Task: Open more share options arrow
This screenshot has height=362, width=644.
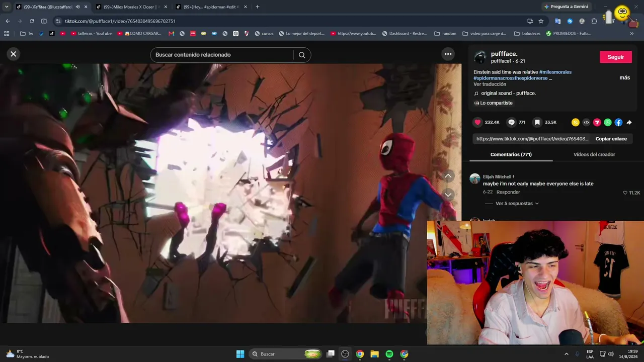Action: point(629,122)
